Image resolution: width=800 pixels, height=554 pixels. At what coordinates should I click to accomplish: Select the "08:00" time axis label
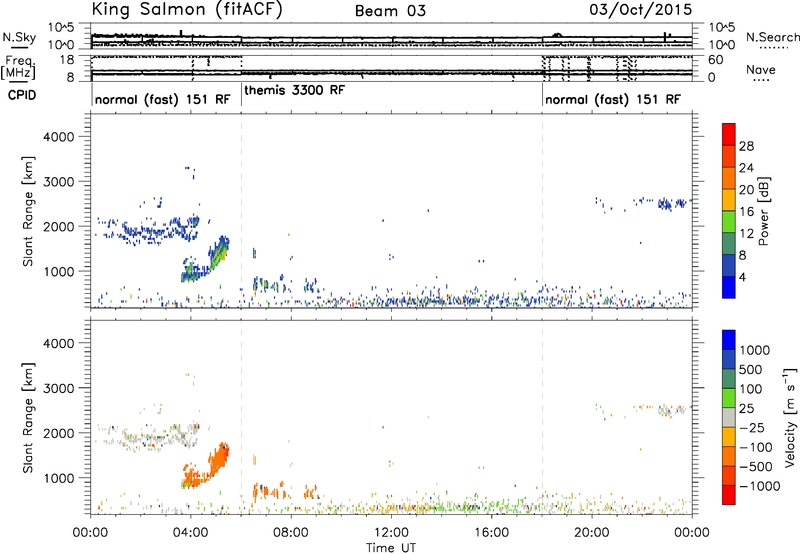click(291, 533)
